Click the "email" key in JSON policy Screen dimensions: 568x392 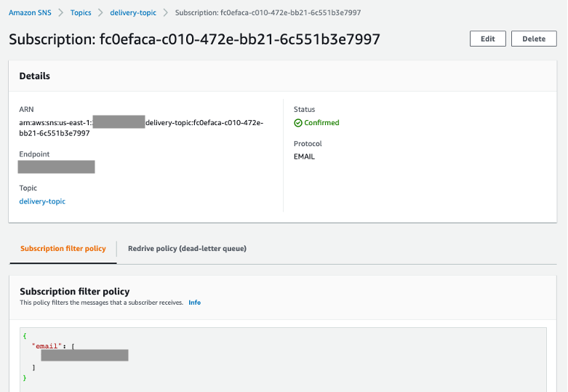47,346
